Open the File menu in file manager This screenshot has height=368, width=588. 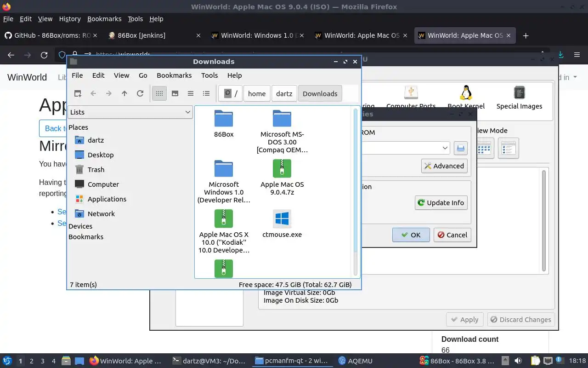click(x=77, y=75)
